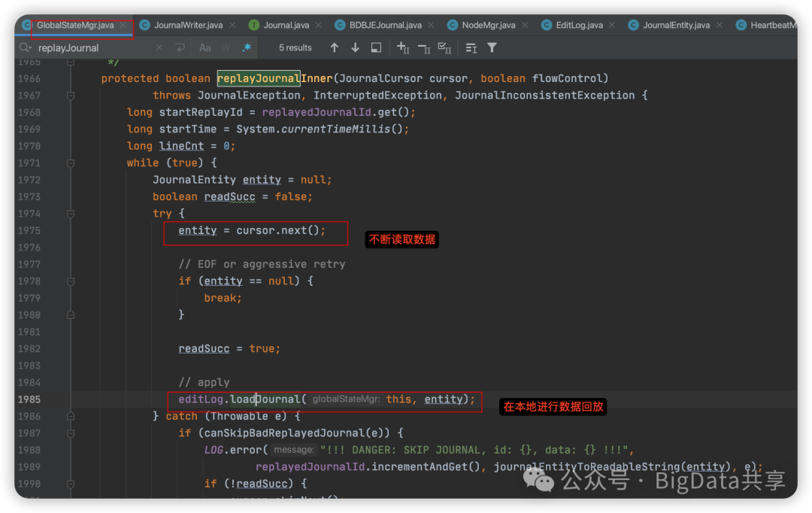Click "replayedJournalId" on line 1968
The width and height of the screenshot is (812, 513).
(x=317, y=112)
